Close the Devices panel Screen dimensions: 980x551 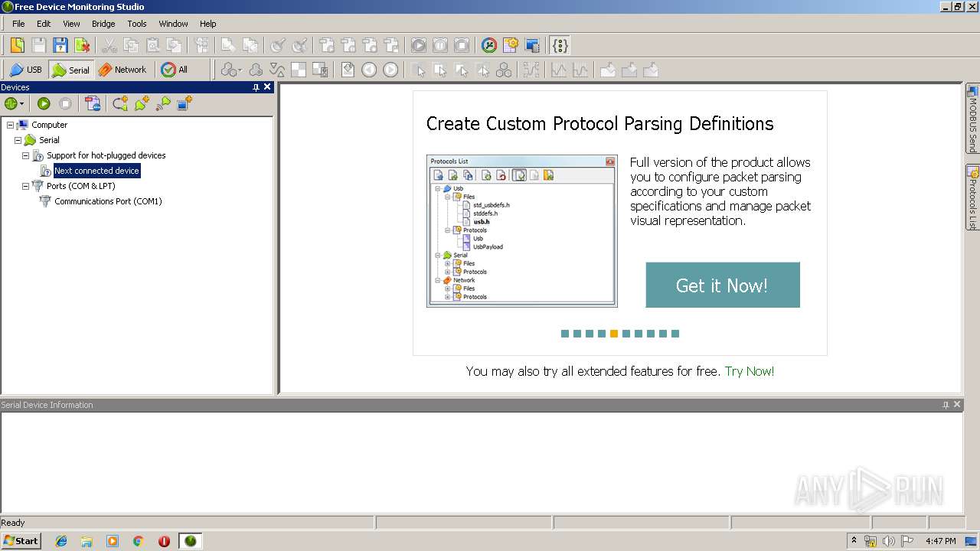click(x=267, y=87)
